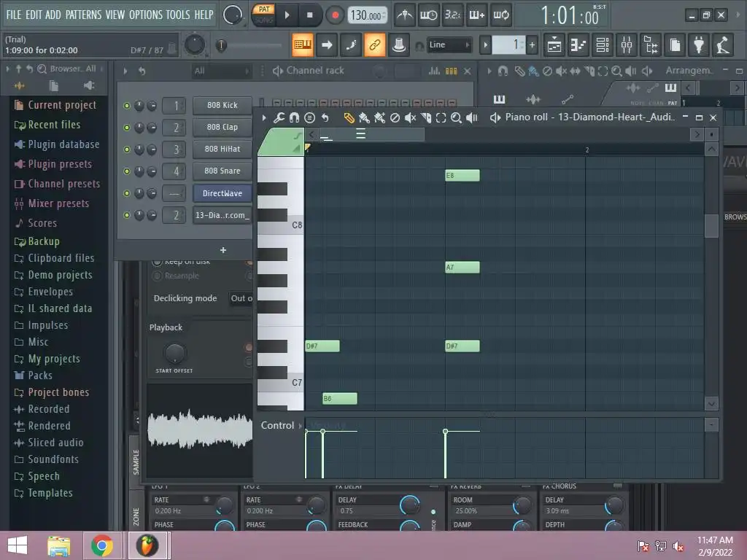
Task: Open the Channel rack All filter dropdown
Action: coord(222,71)
